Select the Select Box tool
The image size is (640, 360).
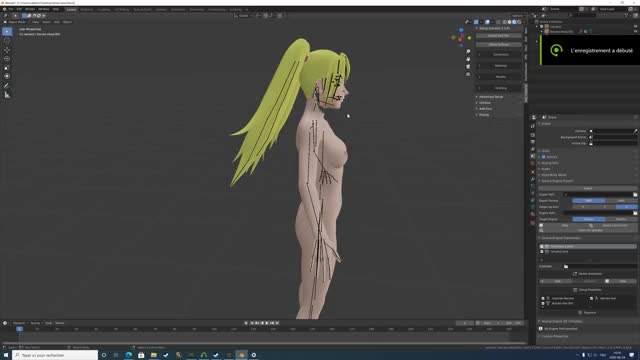tap(7, 31)
